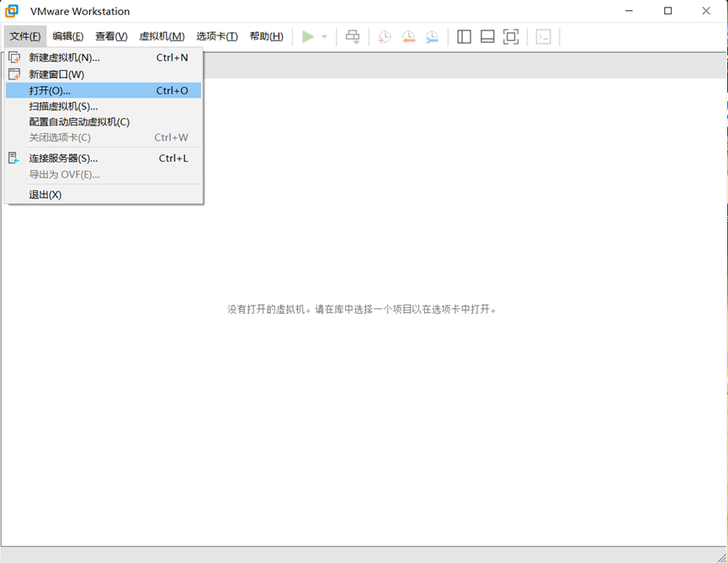Open the snapshot manager icon
728x563 pixels.
coord(432,37)
